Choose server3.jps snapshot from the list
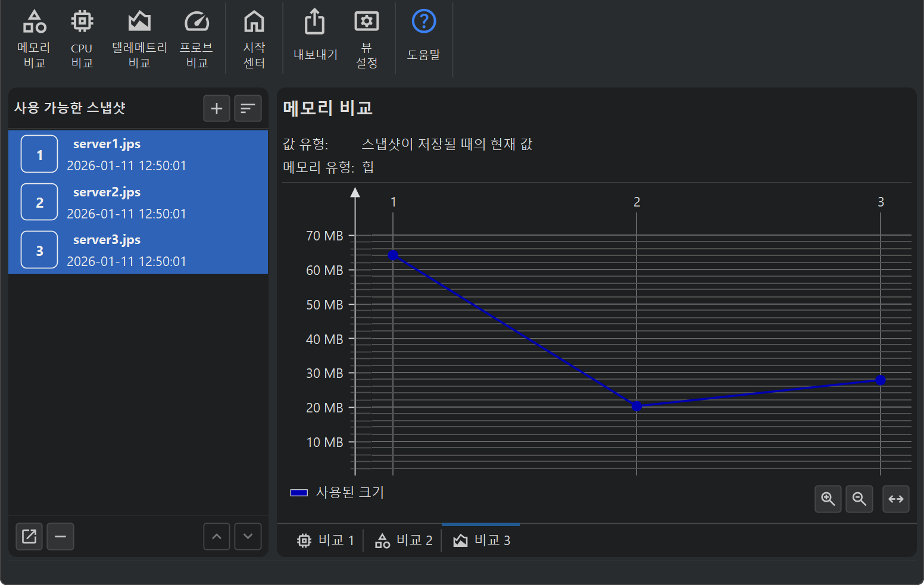This screenshot has height=585, width=924. click(x=138, y=250)
